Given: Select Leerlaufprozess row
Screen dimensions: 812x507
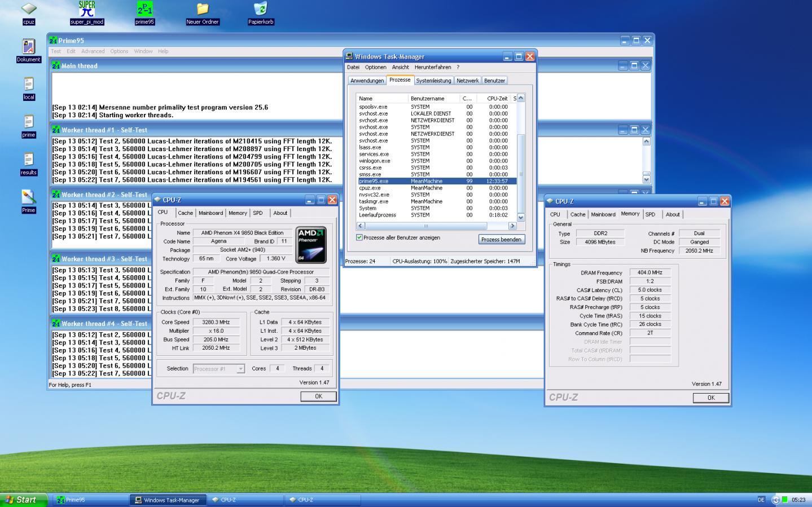Looking at the screenshot, I should click(x=436, y=215).
